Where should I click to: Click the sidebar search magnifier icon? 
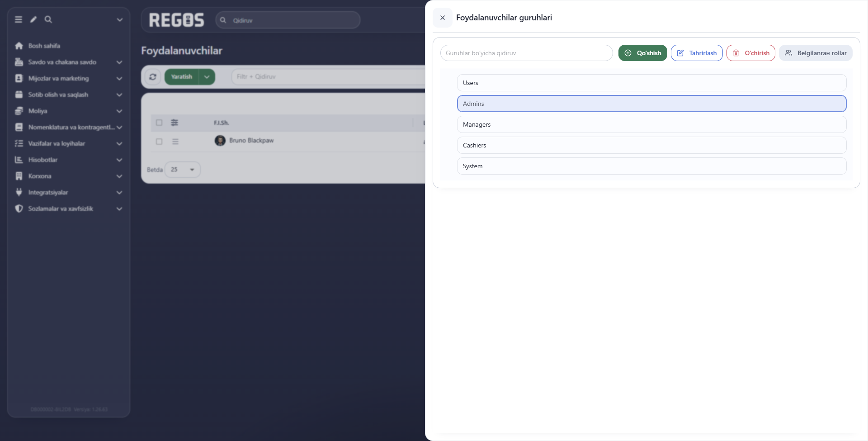[x=48, y=19]
